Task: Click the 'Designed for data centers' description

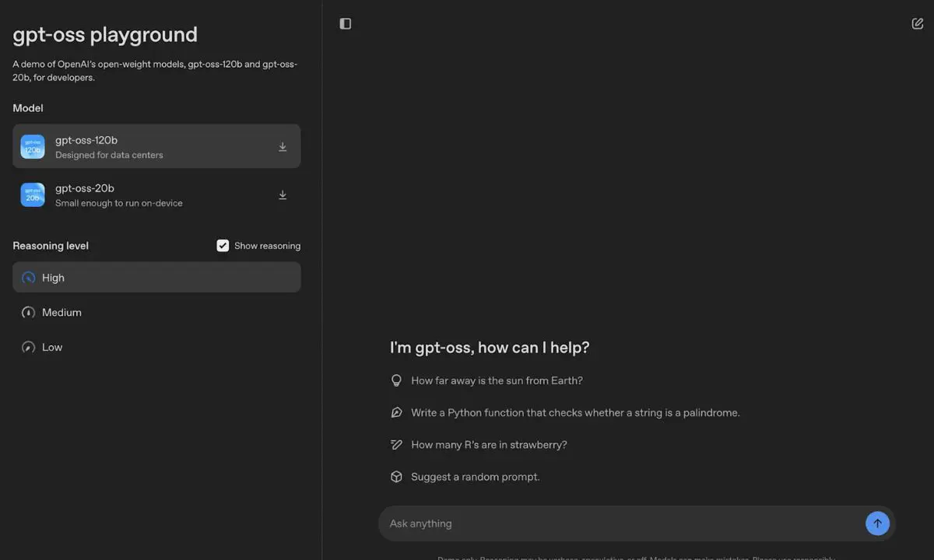Action: (109, 156)
